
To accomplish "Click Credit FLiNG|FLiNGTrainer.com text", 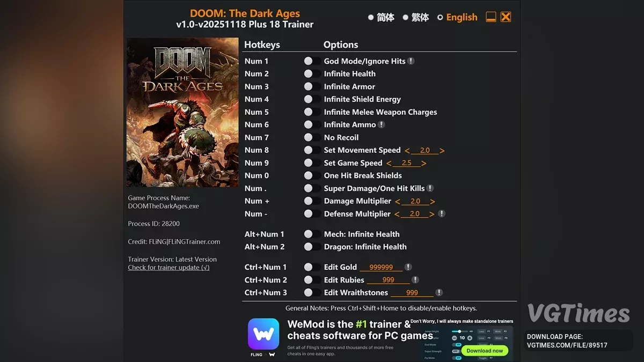I will coord(174,242).
